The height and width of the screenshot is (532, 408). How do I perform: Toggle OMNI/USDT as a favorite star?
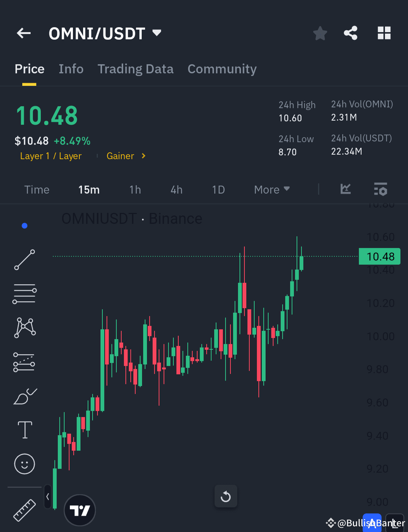(320, 33)
